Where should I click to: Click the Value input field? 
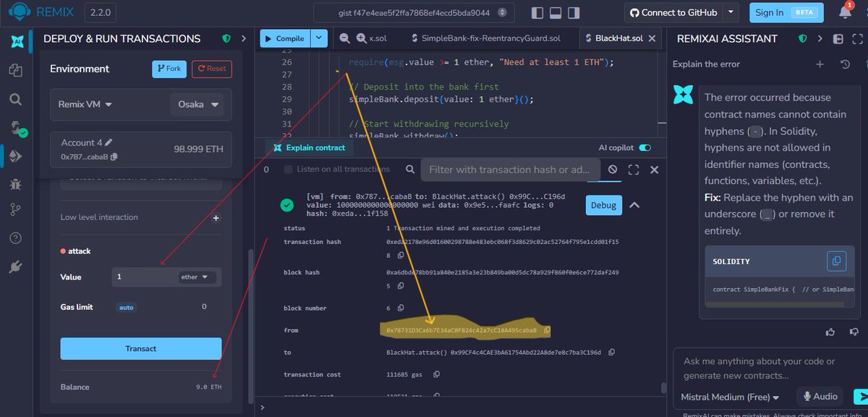[x=145, y=277]
